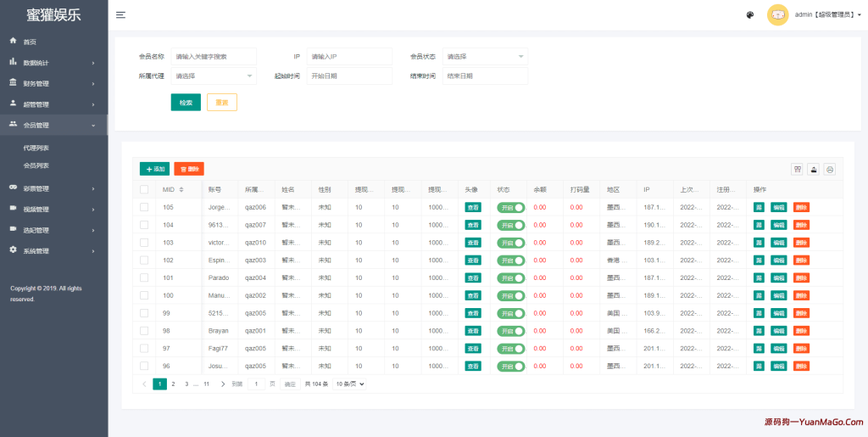Click the 起始时间 start date field
Viewport: 868px width, 437px height.
pyautogui.click(x=349, y=76)
